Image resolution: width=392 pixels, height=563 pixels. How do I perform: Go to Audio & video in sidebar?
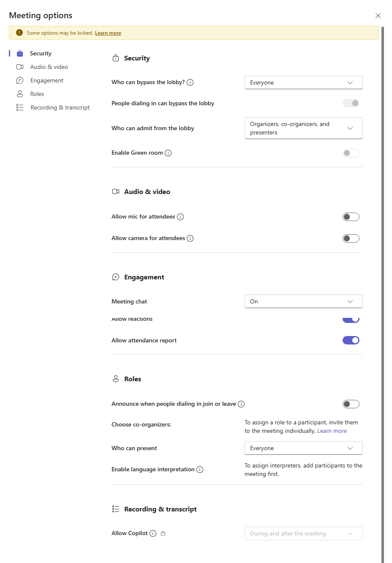tap(49, 67)
